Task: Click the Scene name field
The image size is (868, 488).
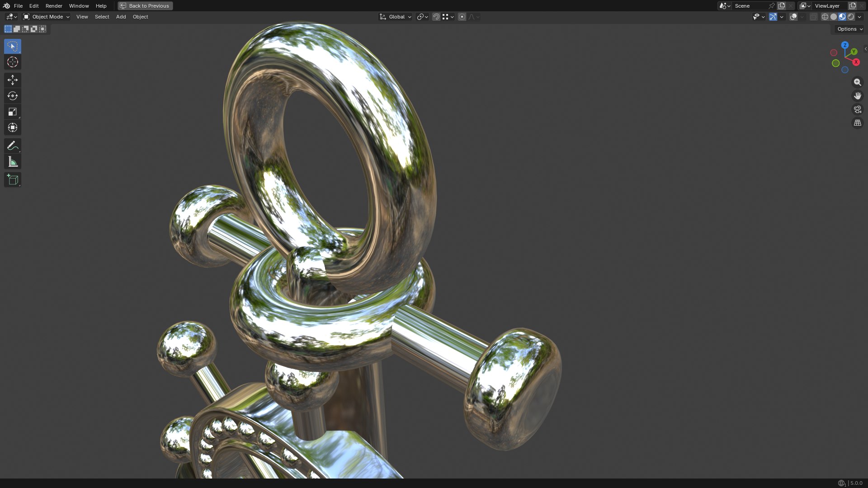Action: (750, 6)
